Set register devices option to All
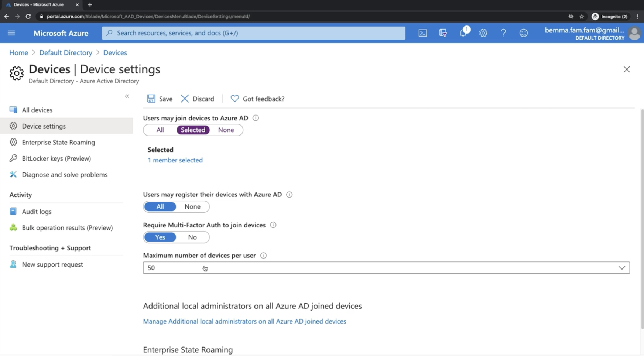The image size is (644, 356). (x=160, y=206)
